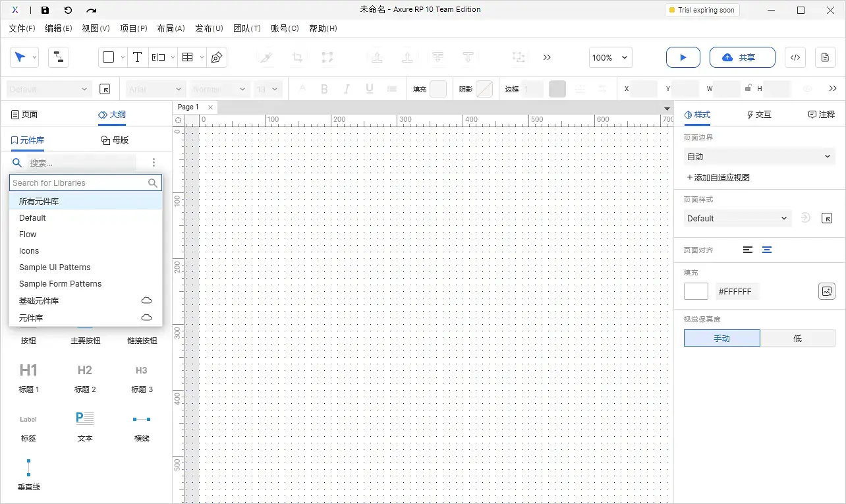Switch 视觉保真度 to 低
The image size is (846, 504).
coord(797,338)
